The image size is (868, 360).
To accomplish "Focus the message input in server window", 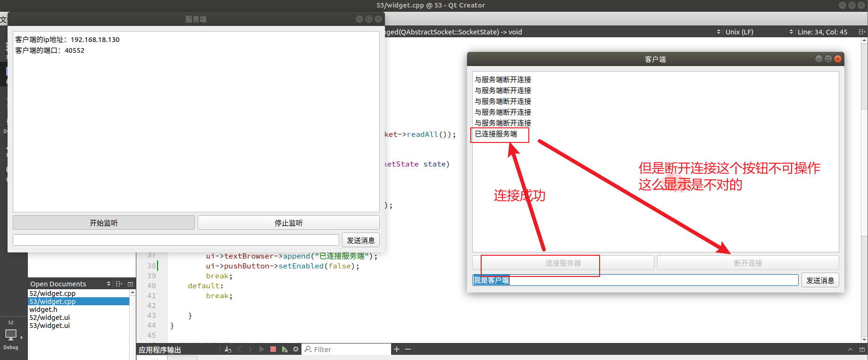I will point(176,240).
